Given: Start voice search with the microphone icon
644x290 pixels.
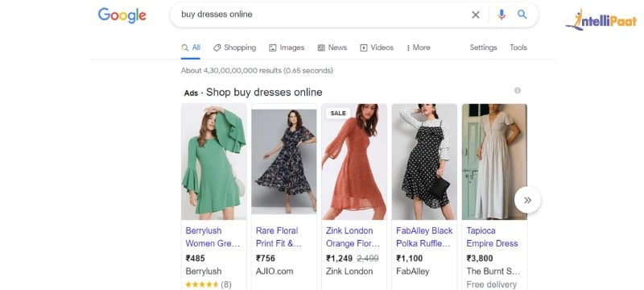Looking at the screenshot, I should [501, 14].
